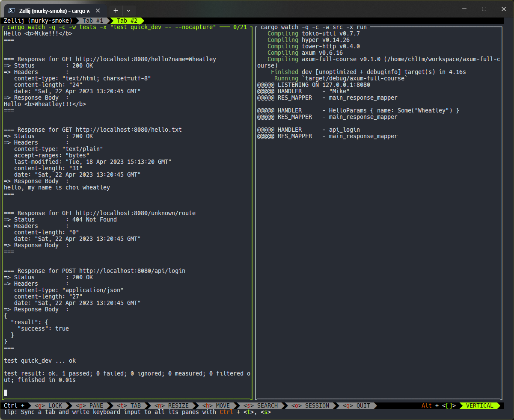The width and height of the screenshot is (514, 420).
Task: Select Zellij Tab #2
Action: pos(127,21)
